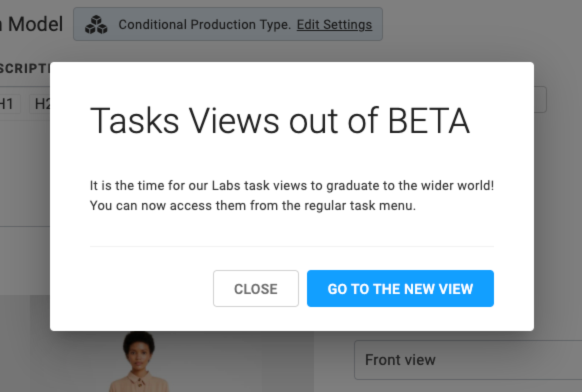Click the dimmed backdrop below Edit Settings

334,51
